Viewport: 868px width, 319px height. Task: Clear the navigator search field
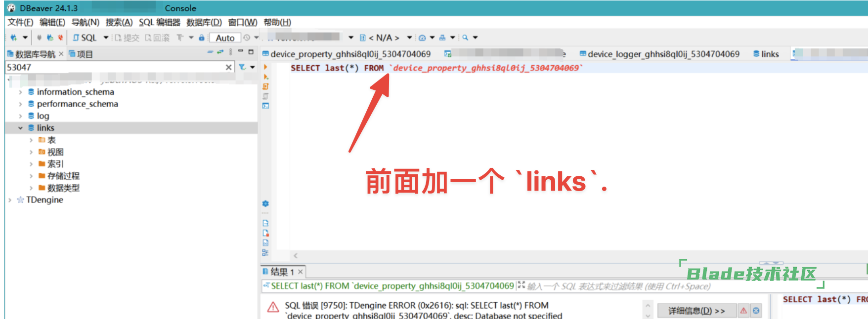coord(228,67)
